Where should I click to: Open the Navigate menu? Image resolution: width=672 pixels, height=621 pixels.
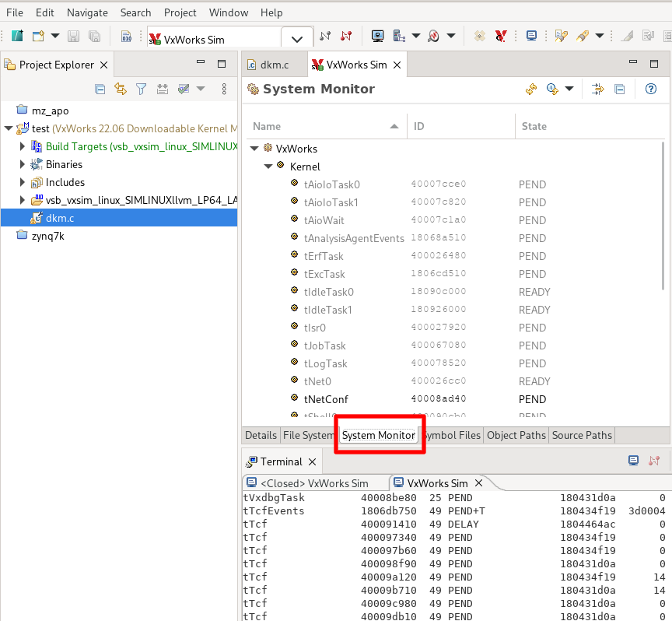87,13
